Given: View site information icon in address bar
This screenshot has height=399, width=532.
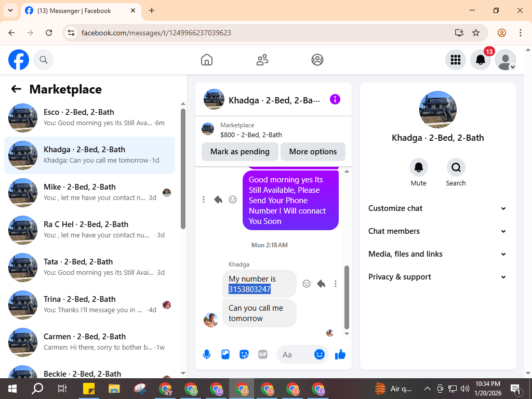Looking at the screenshot, I should [71, 33].
